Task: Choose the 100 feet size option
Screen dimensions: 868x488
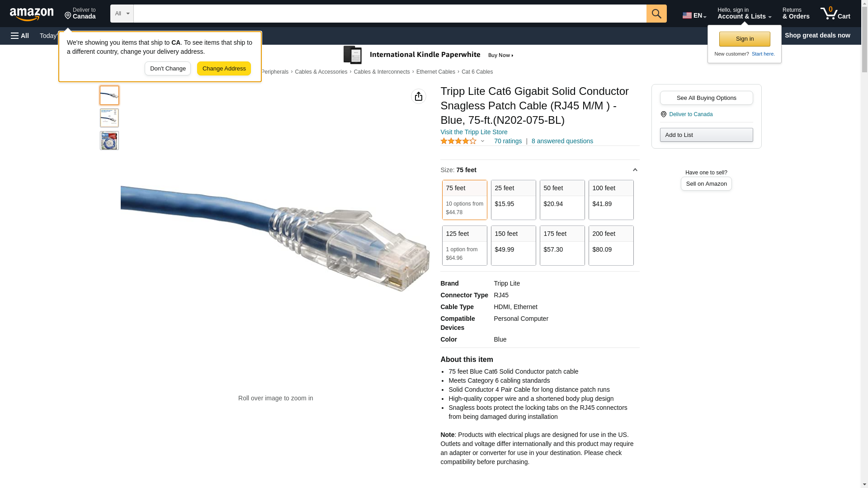Action: pyautogui.click(x=611, y=200)
